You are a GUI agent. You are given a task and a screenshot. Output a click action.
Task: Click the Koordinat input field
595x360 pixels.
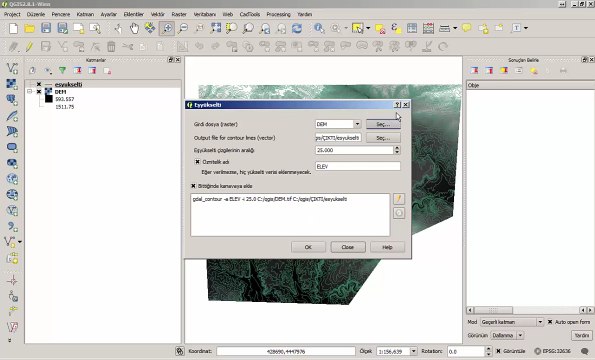[286, 351]
